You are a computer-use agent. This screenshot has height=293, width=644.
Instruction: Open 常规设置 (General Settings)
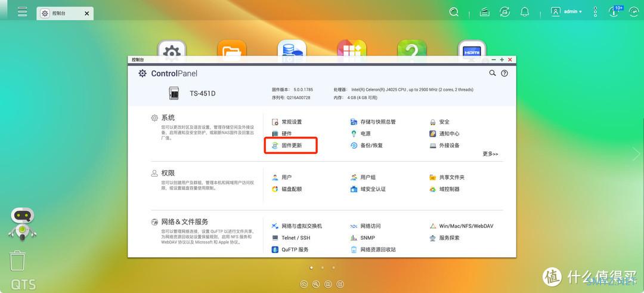pos(287,122)
